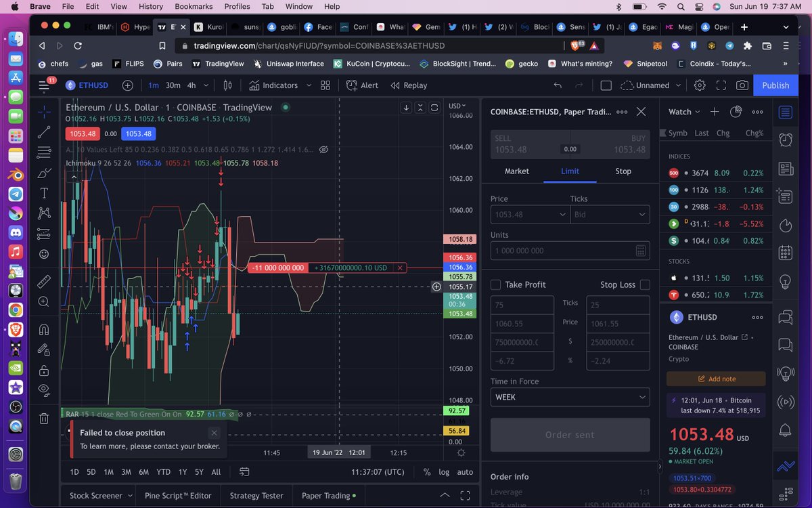
Task: Start bar Replay mode
Action: (409, 85)
